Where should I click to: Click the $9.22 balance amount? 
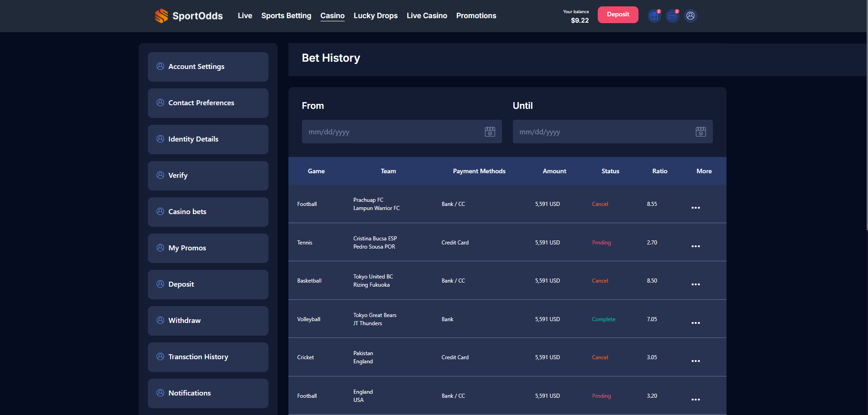[580, 20]
